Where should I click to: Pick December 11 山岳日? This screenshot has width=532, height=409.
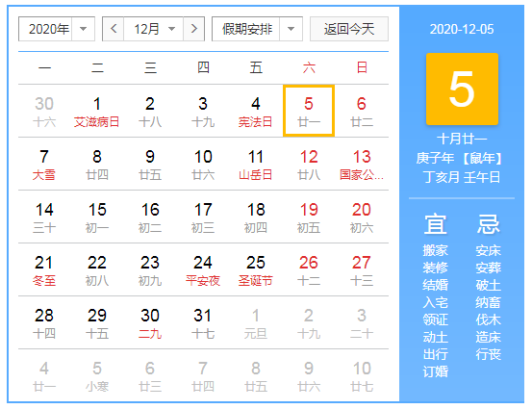(256, 164)
